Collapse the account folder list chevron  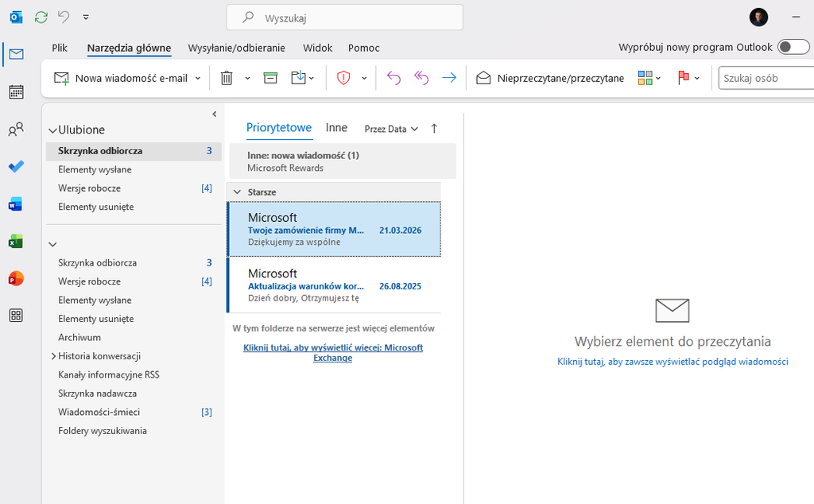52,244
